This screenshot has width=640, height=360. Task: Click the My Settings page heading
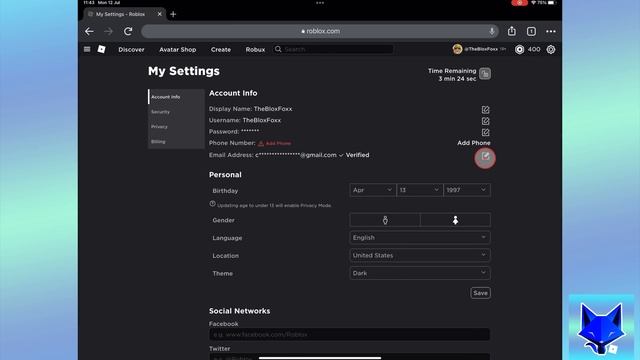click(184, 71)
